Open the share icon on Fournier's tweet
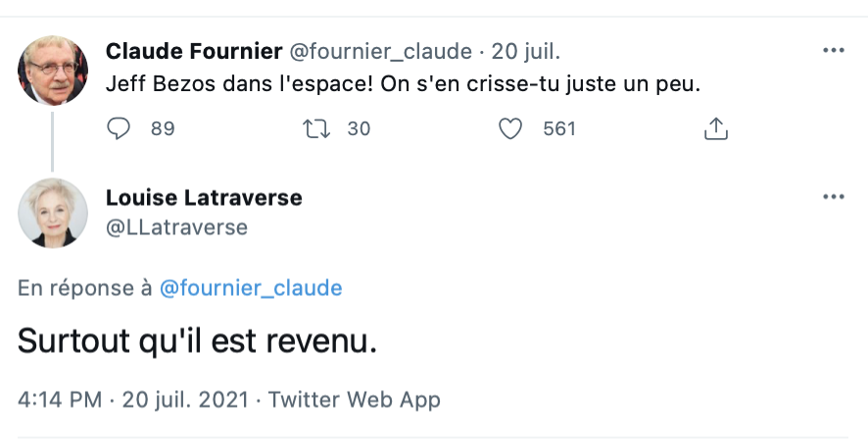The height and width of the screenshot is (441, 868). tap(716, 128)
